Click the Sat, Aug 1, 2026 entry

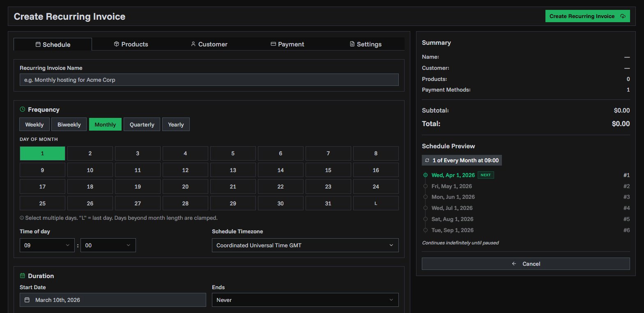(x=452, y=219)
